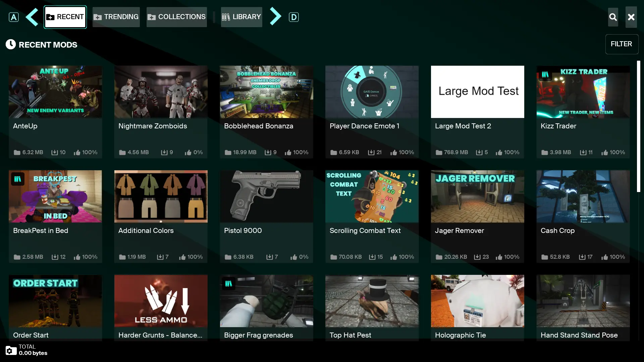Open Scrolling Combat Text mod

pyautogui.click(x=372, y=217)
